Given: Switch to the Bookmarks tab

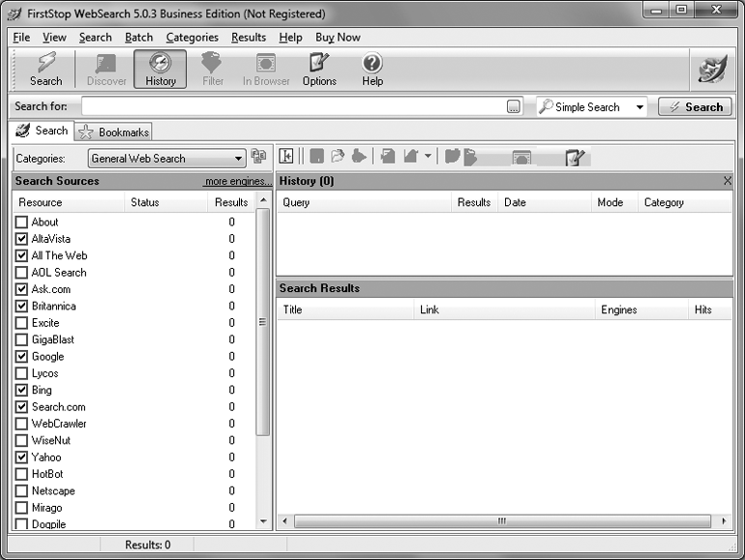Looking at the screenshot, I should 114,132.
